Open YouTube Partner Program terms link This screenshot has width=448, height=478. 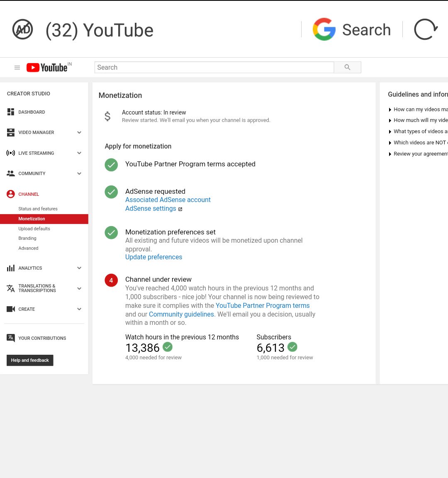pyautogui.click(x=263, y=305)
